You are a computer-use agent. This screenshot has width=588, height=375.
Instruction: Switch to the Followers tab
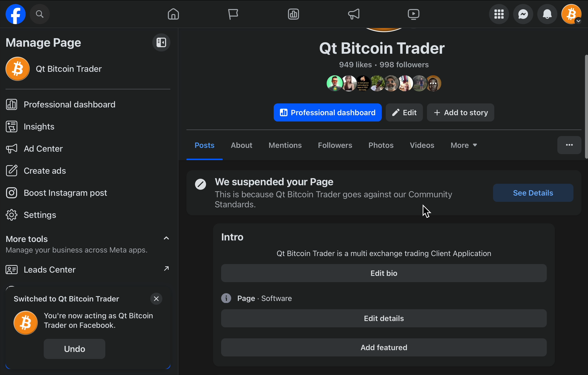pos(335,145)
